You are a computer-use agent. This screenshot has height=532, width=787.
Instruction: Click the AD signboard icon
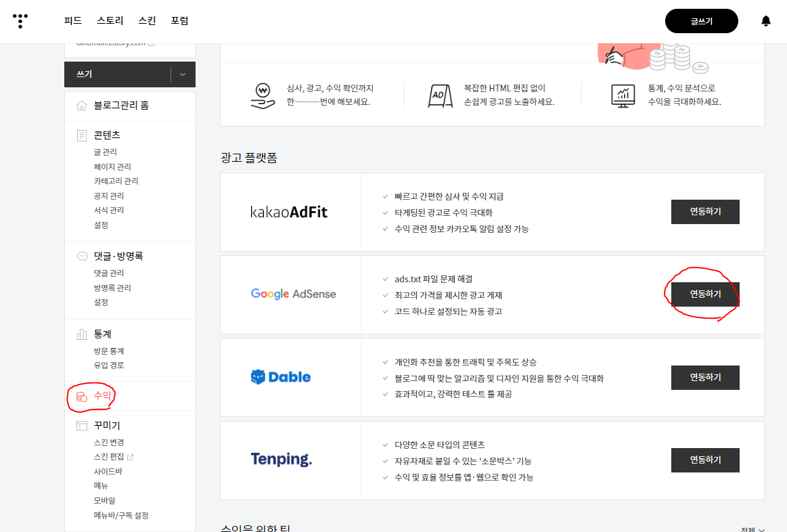440,95
